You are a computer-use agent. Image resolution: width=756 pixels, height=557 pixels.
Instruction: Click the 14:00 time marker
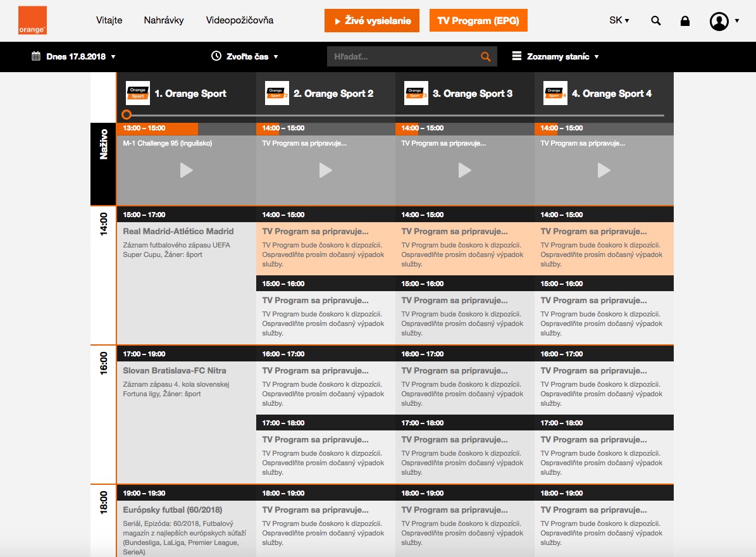click(104, 224)
